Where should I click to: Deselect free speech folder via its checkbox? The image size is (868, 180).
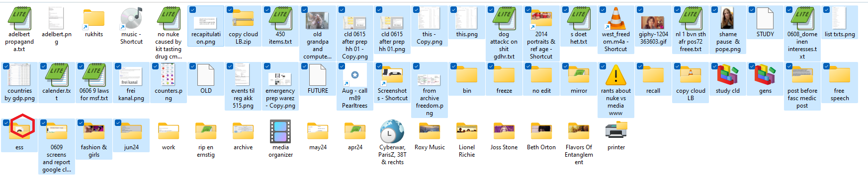click(x=826, y=66)
